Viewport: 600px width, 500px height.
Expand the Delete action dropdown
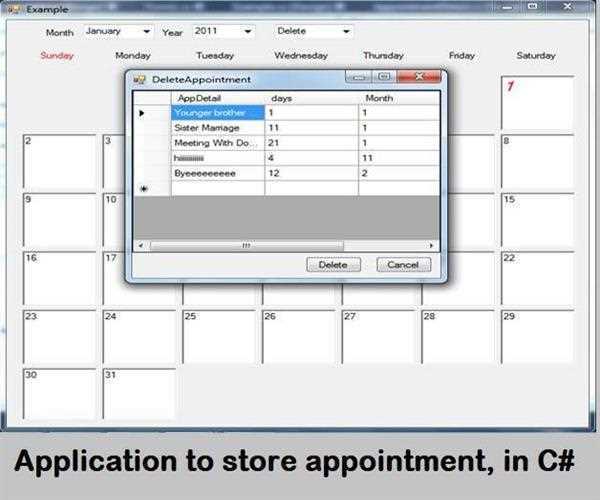314,31
